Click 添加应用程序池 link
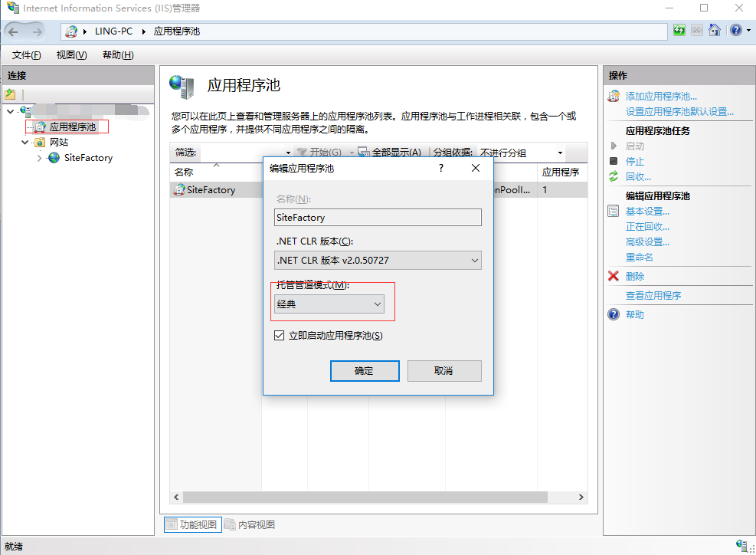Screen dimensions: 756x555 [x=661, y=97]
